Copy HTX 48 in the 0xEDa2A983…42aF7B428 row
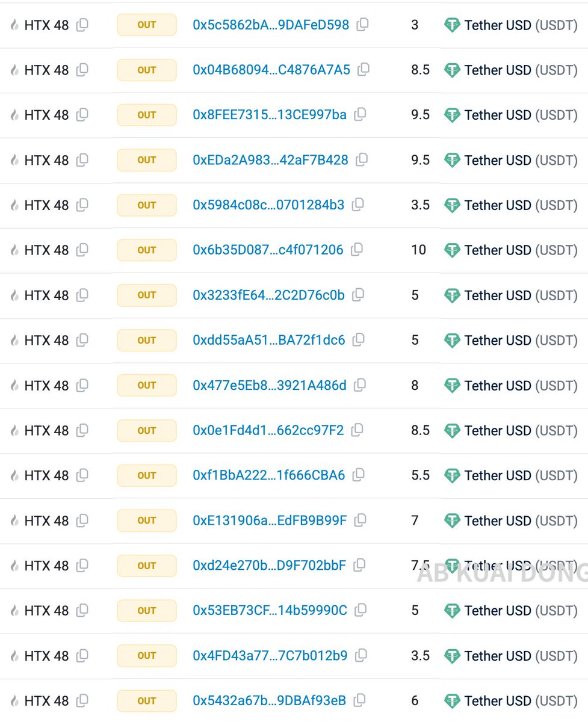588x722 pixels. click(82, 160)
